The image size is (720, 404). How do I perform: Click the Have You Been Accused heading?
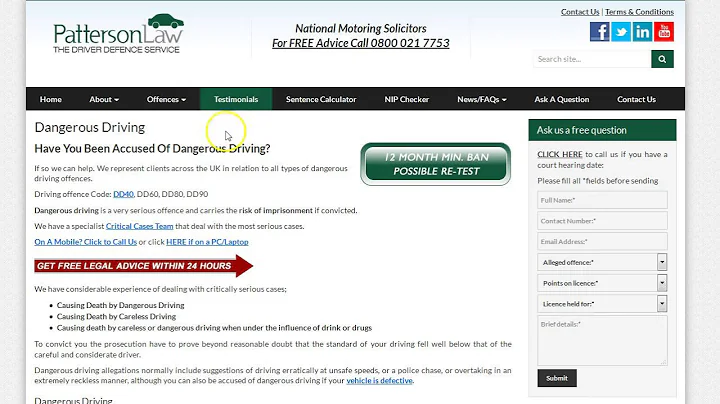click(x=152, y=149)
